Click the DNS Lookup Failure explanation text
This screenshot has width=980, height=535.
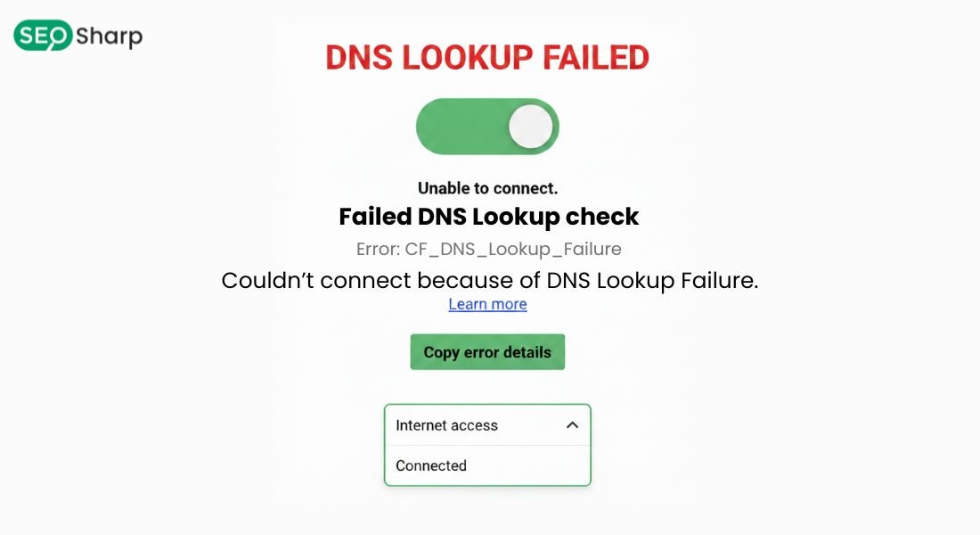tap(490, 280)
